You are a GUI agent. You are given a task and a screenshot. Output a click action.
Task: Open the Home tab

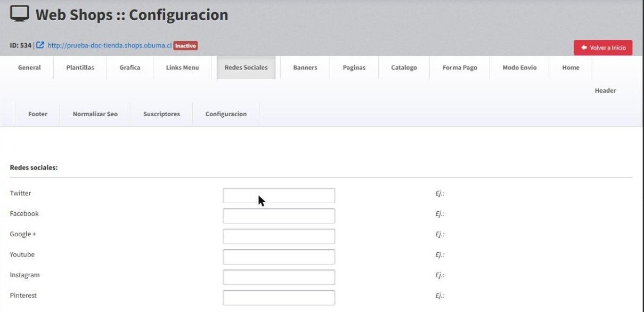click(x=570, y=68)
